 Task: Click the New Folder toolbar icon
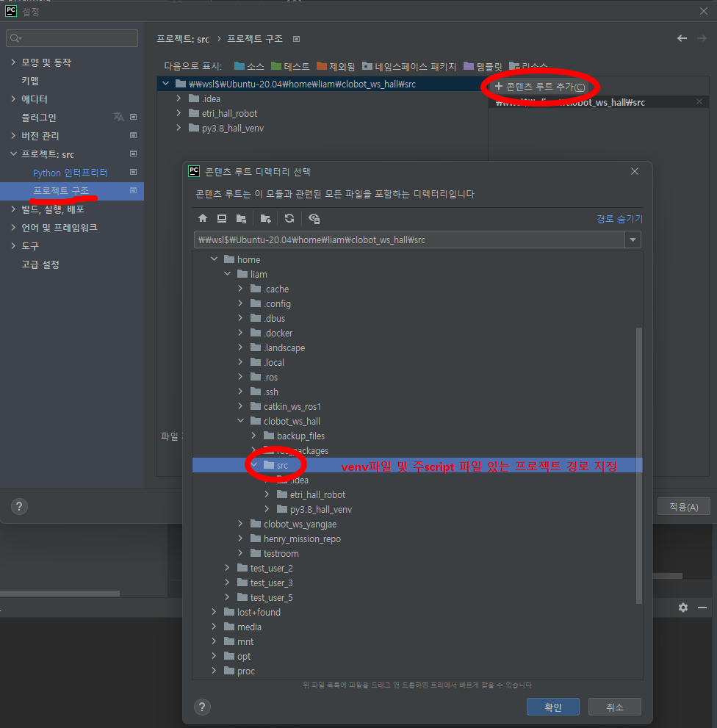pyautogui.click(x=266, y=218)
